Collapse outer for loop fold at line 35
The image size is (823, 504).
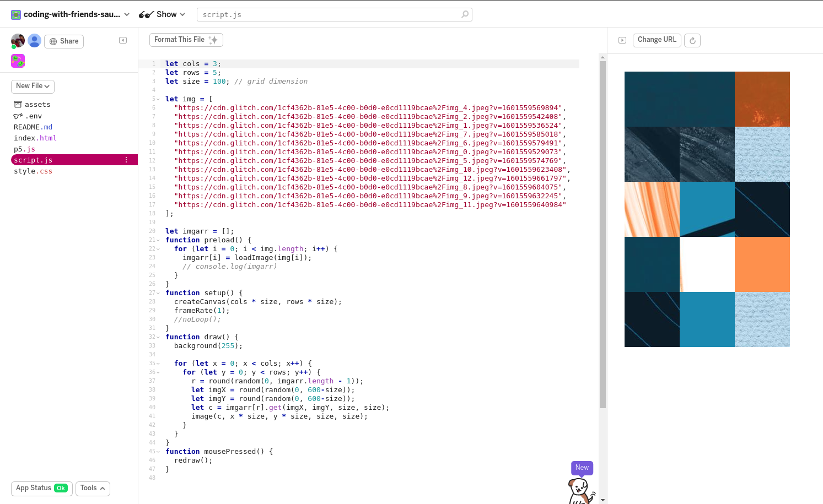click(x=158, y=364)
